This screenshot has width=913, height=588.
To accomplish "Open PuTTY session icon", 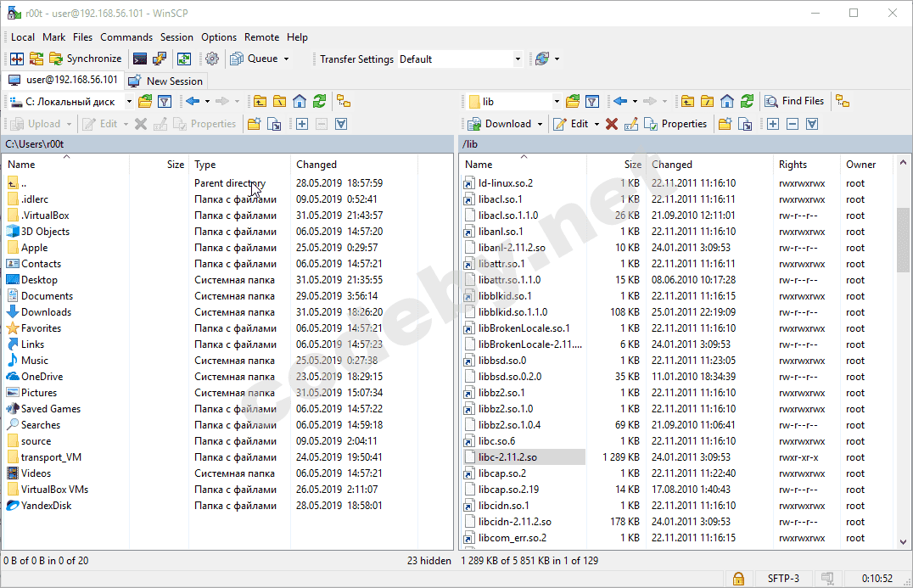I will 159,59.
